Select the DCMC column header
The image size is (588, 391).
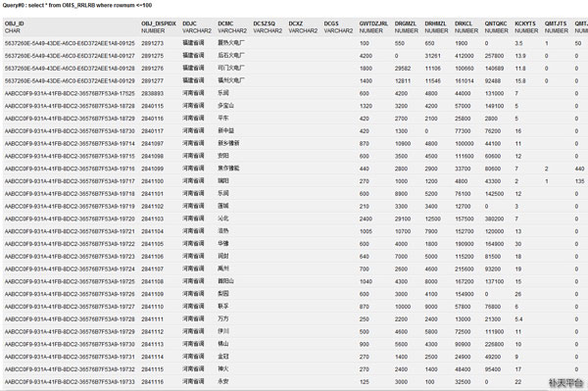(225, 24)
